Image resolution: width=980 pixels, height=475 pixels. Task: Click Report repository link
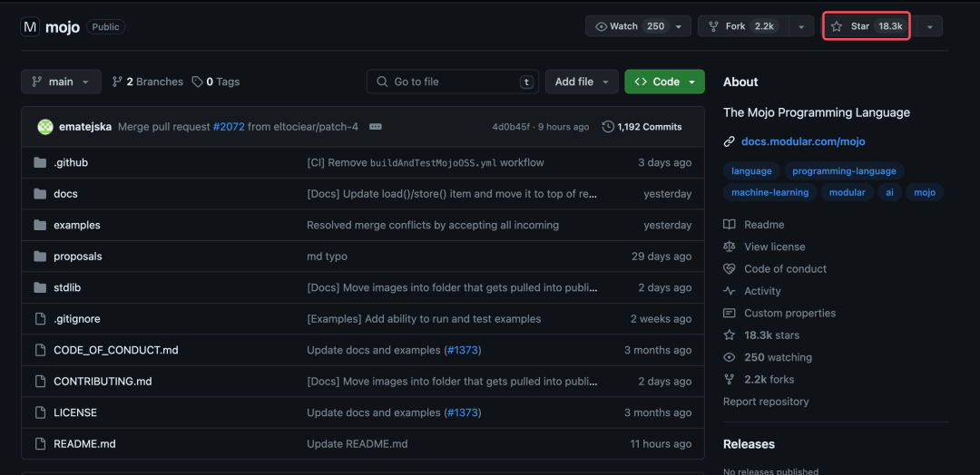tap(766, 402)
